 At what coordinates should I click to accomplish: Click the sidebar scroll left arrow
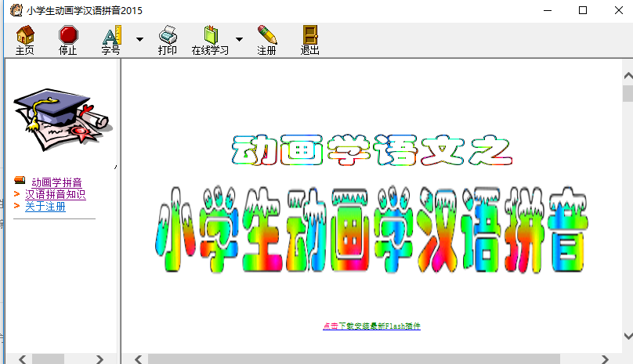(23, 359)
